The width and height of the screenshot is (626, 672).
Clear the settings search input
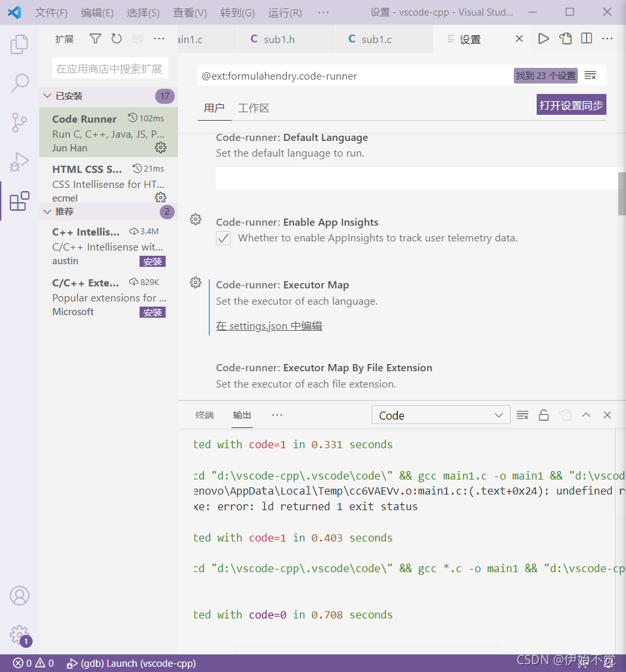tap(590, 76)
